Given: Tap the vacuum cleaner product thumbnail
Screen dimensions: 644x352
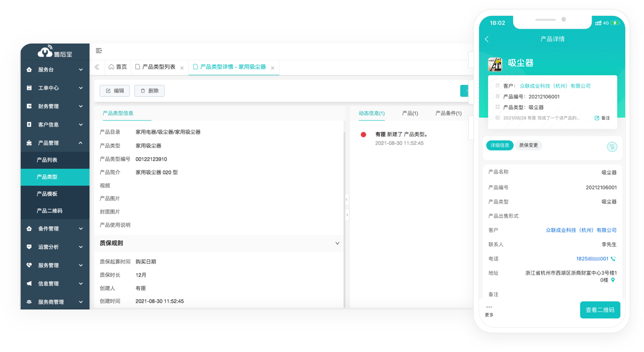Looking at the screenshot, I should pos(495,63).
